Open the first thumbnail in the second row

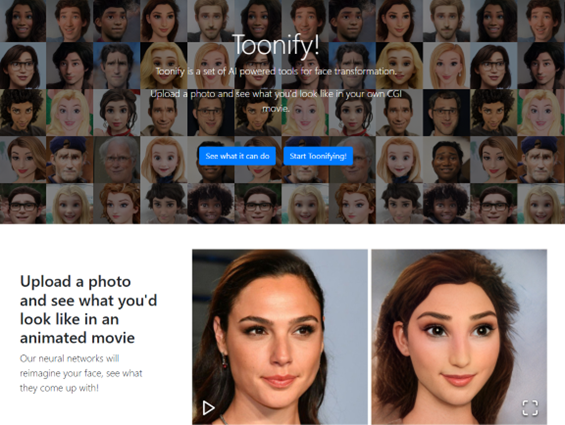pos(23,65)
